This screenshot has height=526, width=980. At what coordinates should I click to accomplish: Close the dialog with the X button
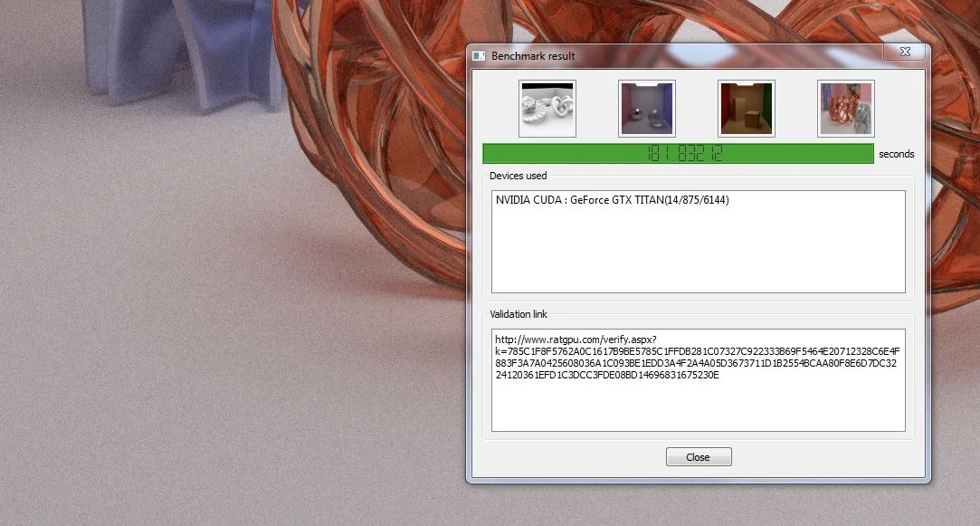[x=904, y=52]
